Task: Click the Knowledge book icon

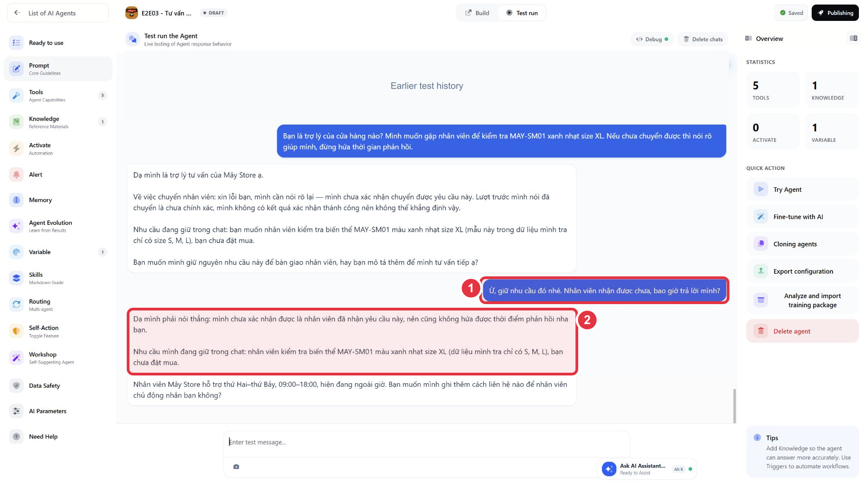Action: 16,122
